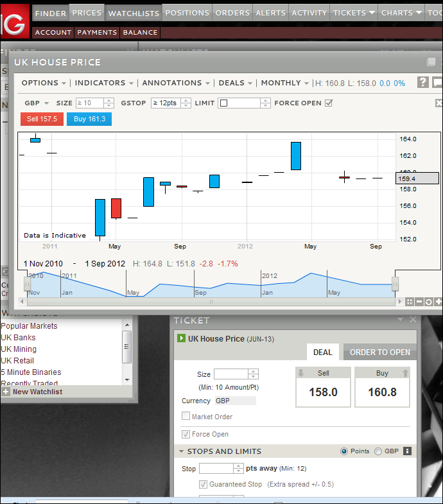This screenshot has height=504, width=443.
Task: Click the right handle of the chart range slider
Action: coord(395,283)
